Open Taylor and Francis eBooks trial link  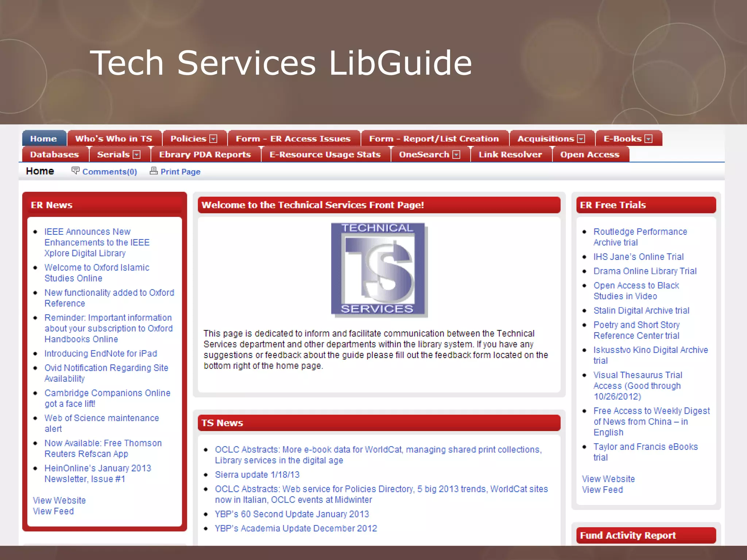coord(646,452)
